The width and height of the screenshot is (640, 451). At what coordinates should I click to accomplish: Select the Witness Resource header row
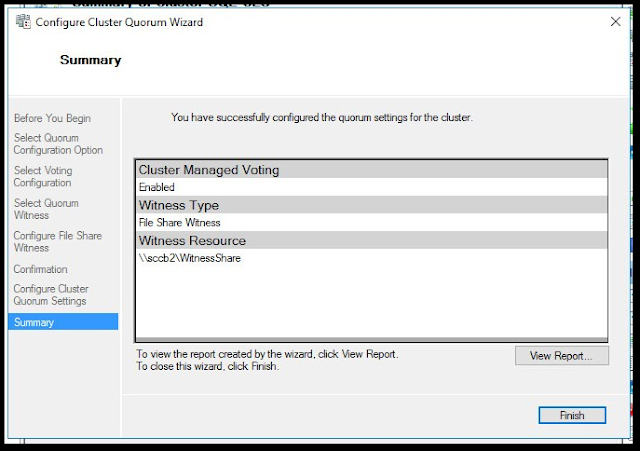click(371, 240)
